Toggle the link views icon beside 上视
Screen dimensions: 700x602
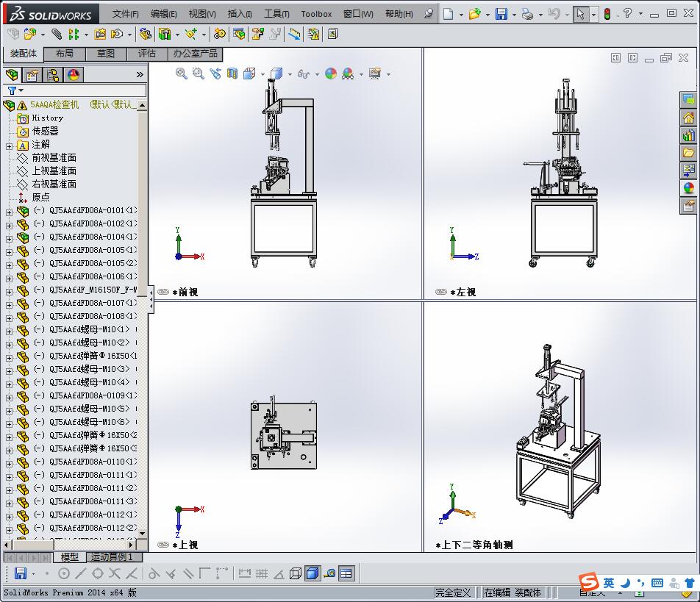point(163,545)
